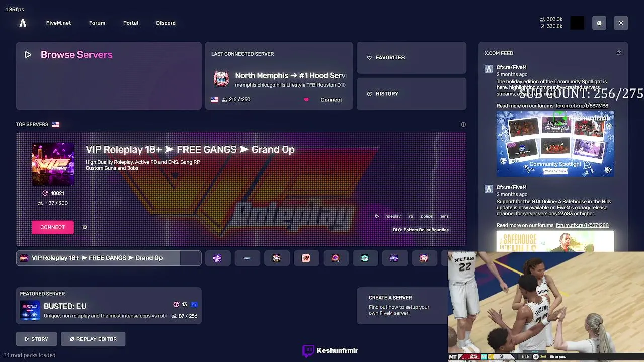
Task: Connect to North Memphis last server
Action: click(x=331, y=100)
